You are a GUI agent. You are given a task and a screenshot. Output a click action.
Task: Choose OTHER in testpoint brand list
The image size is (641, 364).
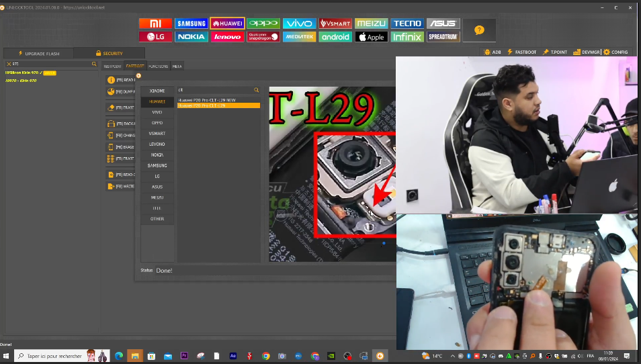point(157,218)
